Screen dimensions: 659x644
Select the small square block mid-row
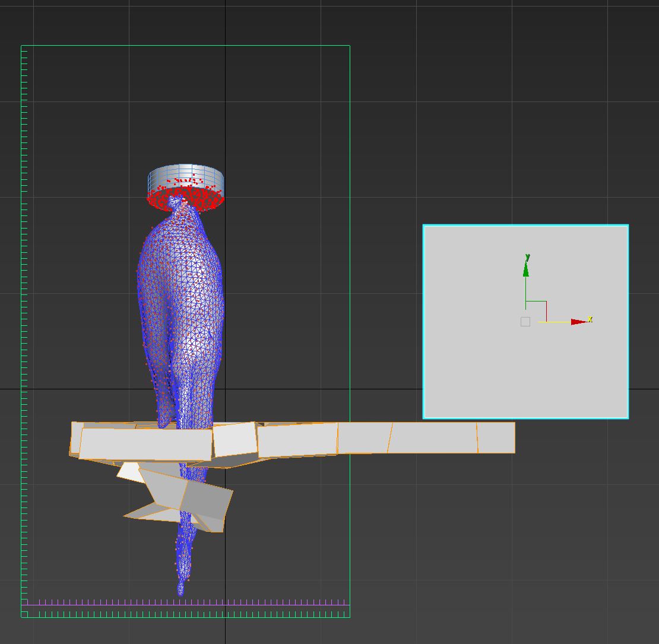tap(235, 439)
